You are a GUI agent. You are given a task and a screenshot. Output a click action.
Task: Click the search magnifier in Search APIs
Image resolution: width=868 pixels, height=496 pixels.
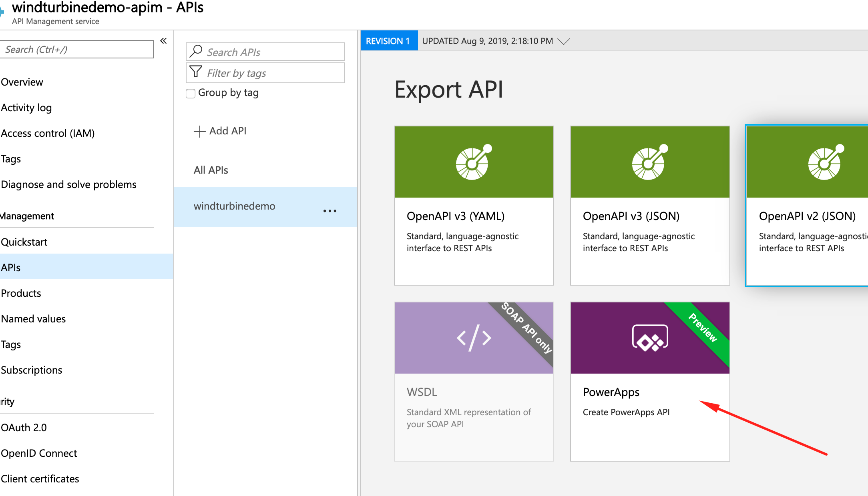click(x=196, y=51)
